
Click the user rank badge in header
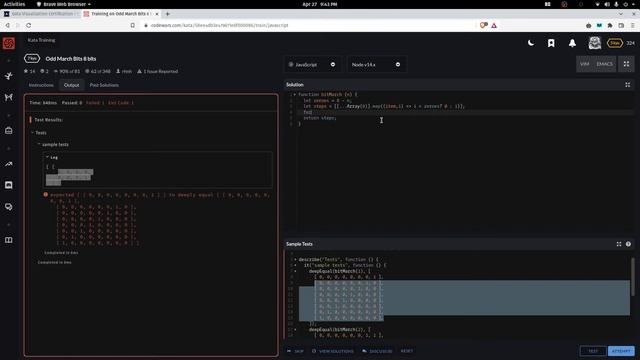[x=615, y=43]
